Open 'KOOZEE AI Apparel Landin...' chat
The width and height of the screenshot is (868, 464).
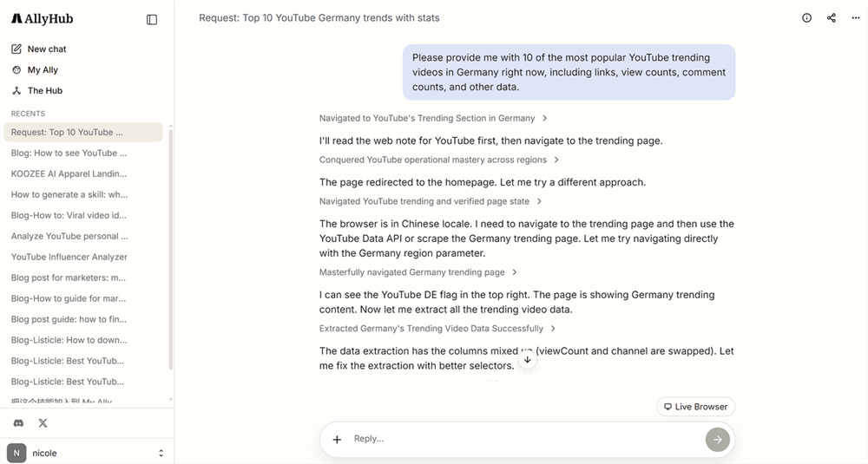pos(83,173)
